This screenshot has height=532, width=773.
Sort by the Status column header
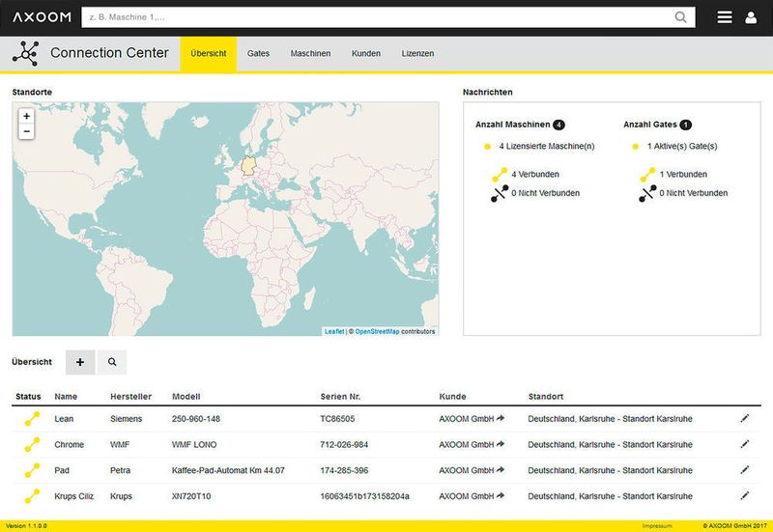tap(28, 397)
